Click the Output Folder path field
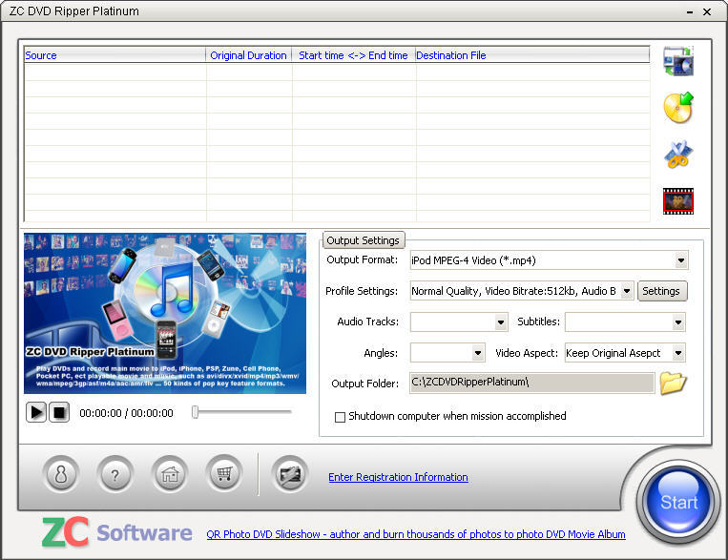Screen dimensions: 728x560 (x=532, y=383)
